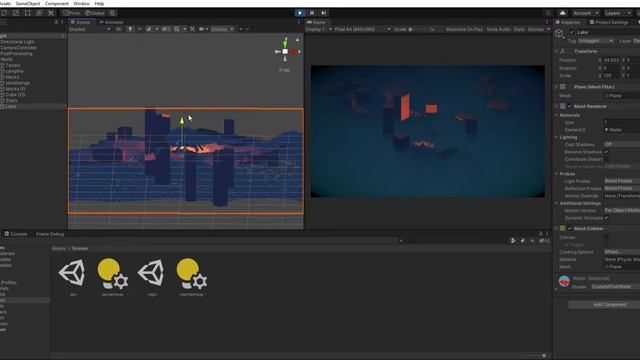This screenshot has height=360, width=640.
Task: Click the Step frame button
Action: click(323, 13)
